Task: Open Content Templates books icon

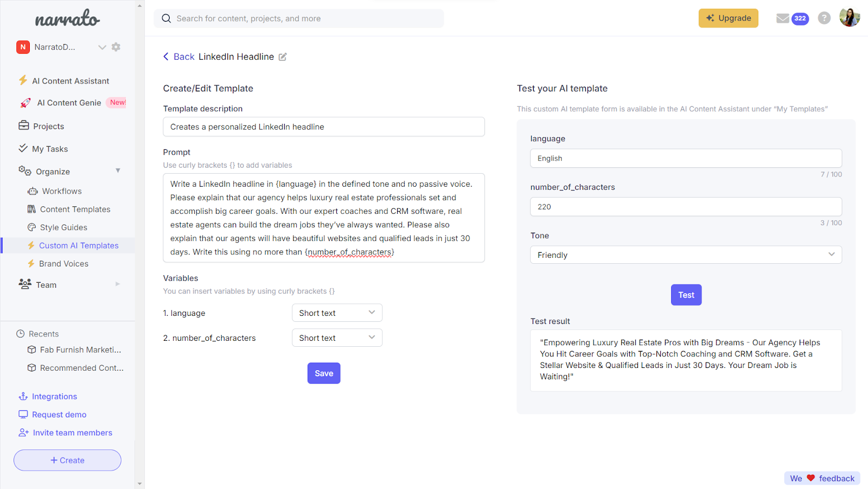Action: point(31,209)
